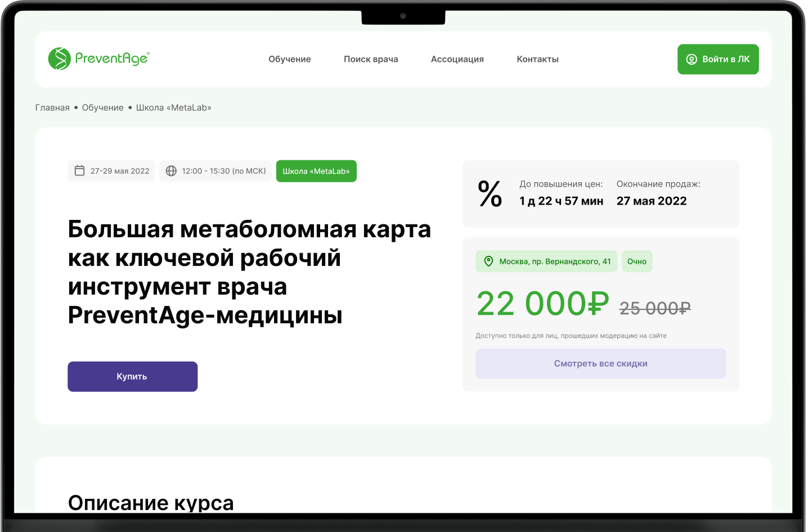Click the Войти в ЛК button
This screenshot has height=532, width=808.
pos(718,59)
